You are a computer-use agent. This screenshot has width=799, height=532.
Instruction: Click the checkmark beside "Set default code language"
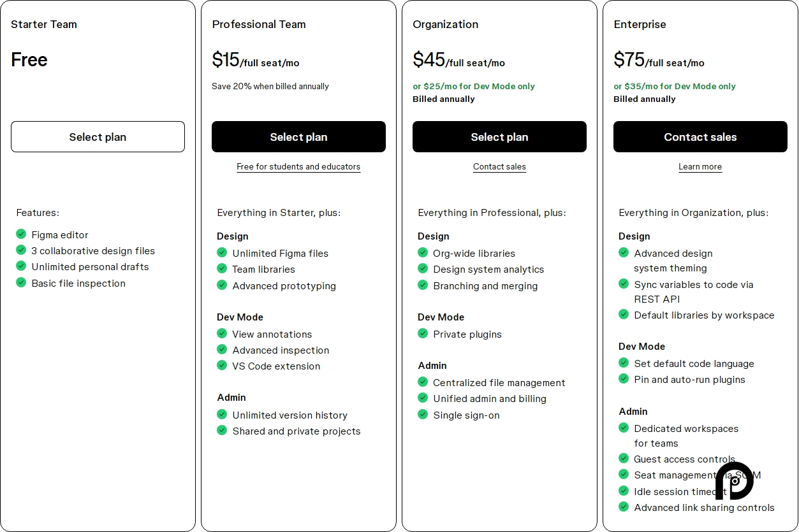click(x=624, y=363)
